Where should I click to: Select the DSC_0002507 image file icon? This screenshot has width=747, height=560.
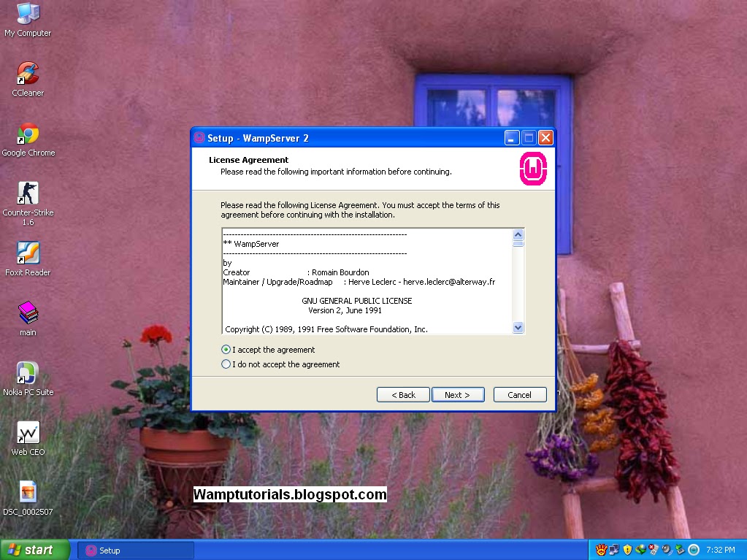click(x=28, y=499)
